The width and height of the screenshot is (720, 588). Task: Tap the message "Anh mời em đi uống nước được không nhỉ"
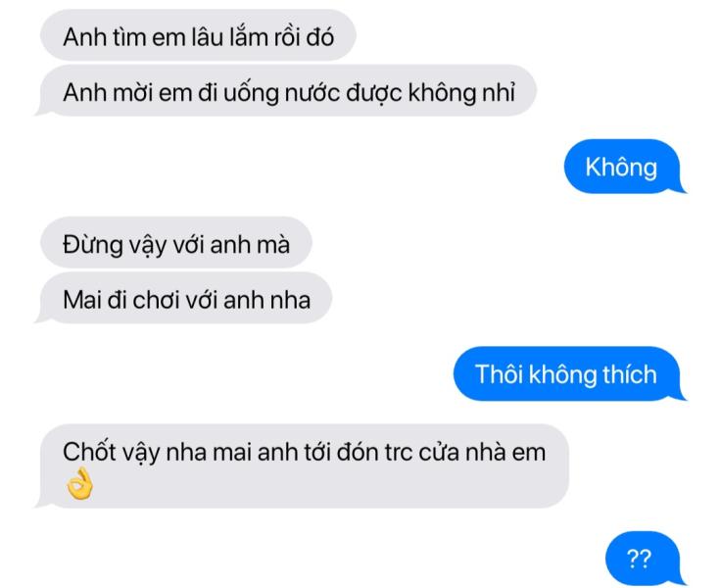point(288,91)
